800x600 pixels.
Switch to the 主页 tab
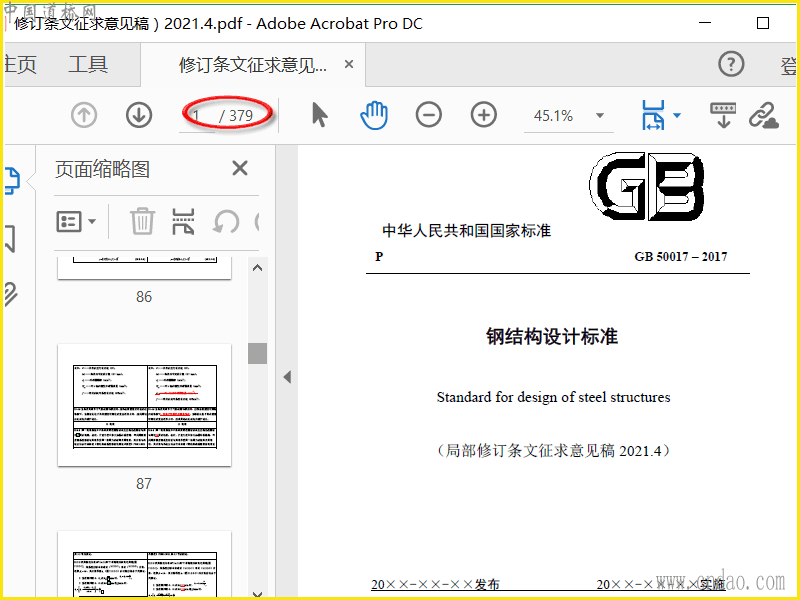click(19, 65)
